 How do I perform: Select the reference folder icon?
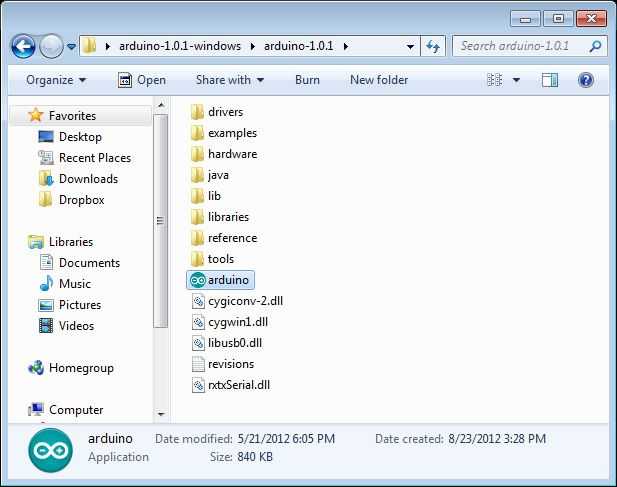[197, 238]
